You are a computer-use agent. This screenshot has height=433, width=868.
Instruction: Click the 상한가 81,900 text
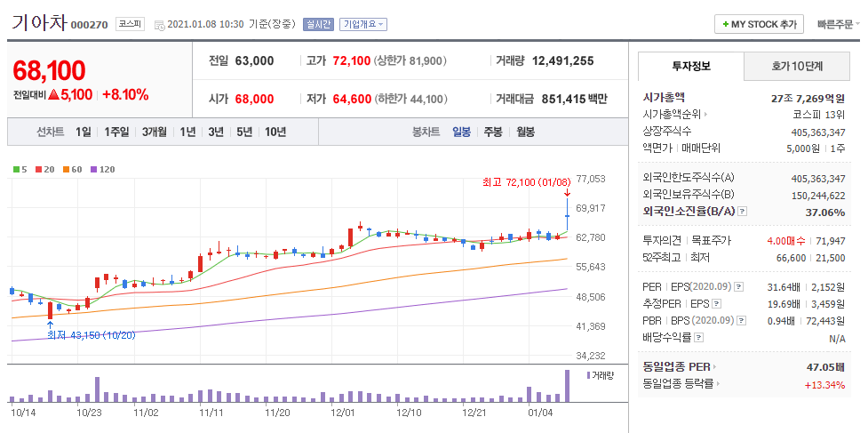click(410, 61)
